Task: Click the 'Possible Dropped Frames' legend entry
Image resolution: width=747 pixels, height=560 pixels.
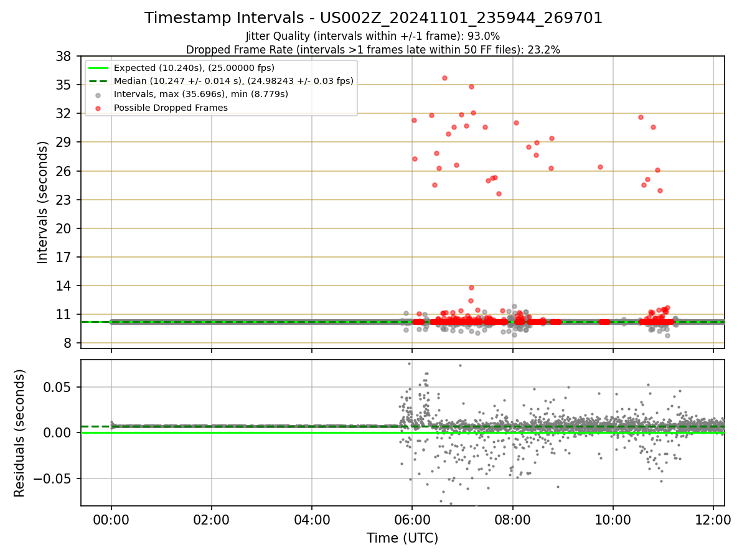Action: (171, 108)
